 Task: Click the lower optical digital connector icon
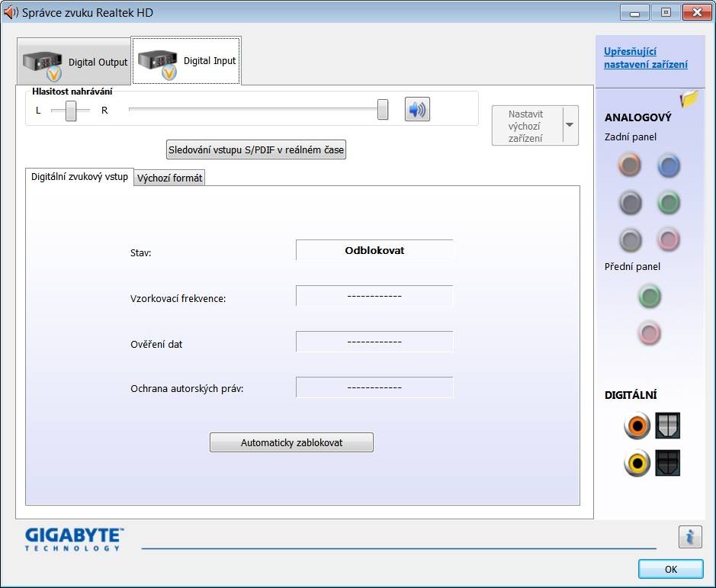[668, 463]
